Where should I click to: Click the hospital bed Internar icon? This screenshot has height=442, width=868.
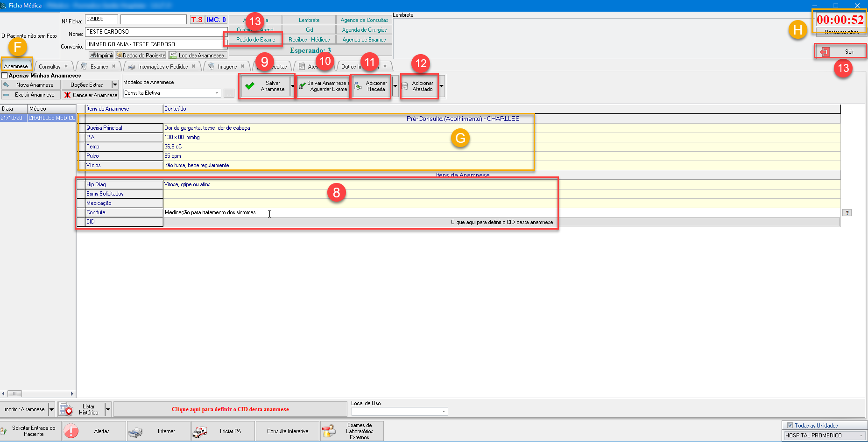pyautogui.click(x=135, y=431)
